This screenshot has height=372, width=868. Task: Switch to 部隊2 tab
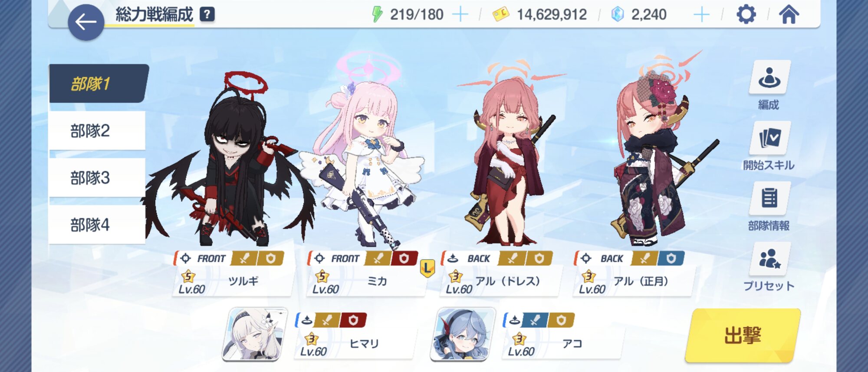click(97, 130)
